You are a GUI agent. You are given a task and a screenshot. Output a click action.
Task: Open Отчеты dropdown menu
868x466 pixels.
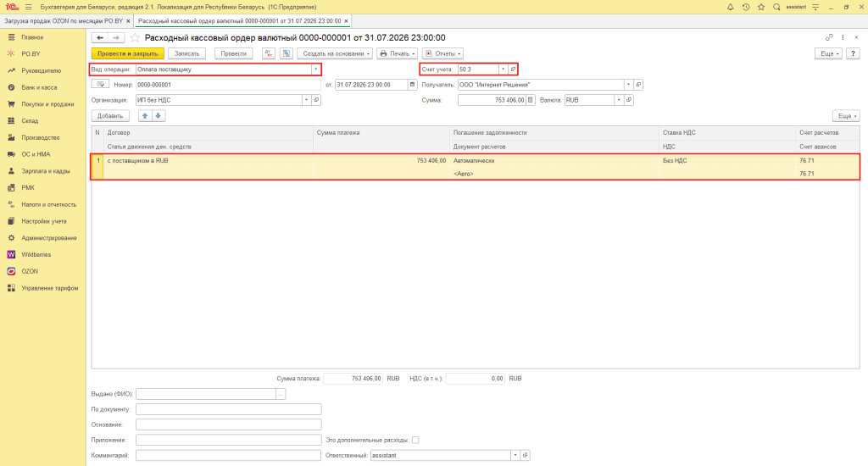pyautogui.click(x=442, y=53)
